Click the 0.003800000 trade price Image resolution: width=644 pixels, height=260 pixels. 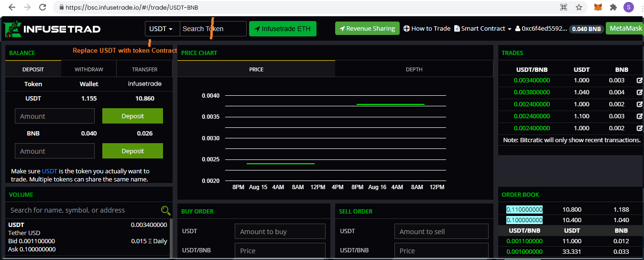[x=532, y=92]
